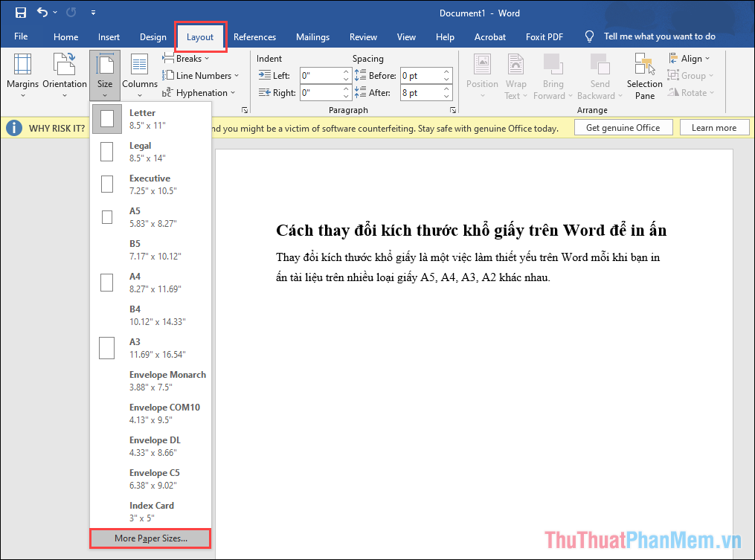Image resolution: width=755 pixels, height=560 pixels.
Task: Expand the Breaks dropdown
Action: [x=187, y=58]
